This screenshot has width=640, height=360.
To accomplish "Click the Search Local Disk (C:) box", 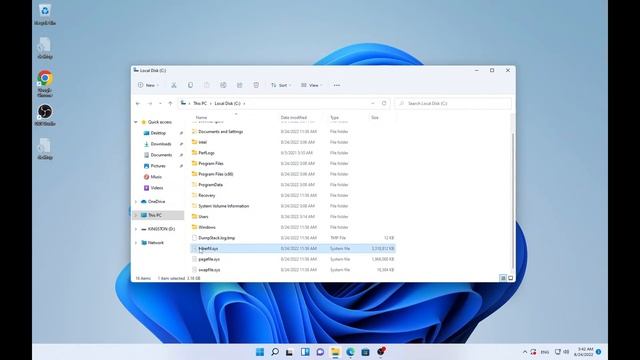I will tap(453, 104).
